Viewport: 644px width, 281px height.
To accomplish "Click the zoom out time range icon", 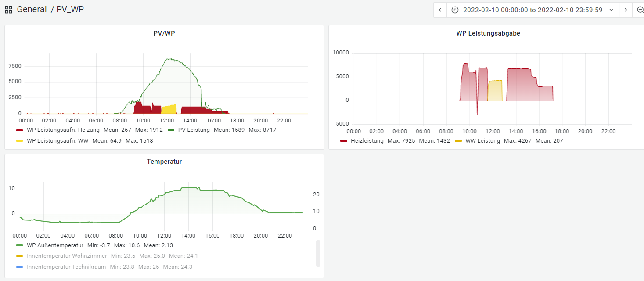I will pos(640,10).
